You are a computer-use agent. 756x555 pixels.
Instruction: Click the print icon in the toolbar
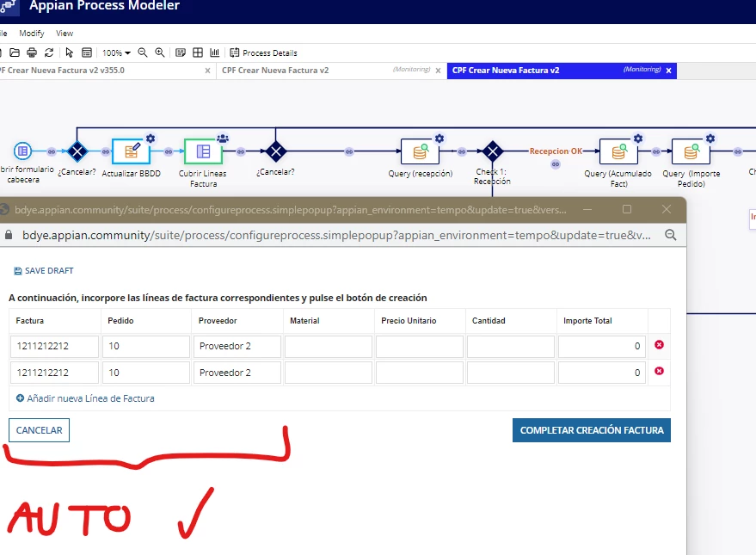32,52
